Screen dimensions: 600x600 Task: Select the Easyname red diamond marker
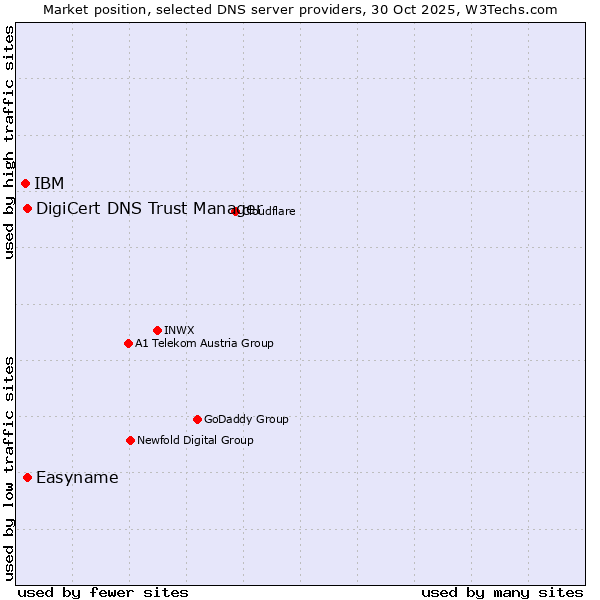click(27, 477)
